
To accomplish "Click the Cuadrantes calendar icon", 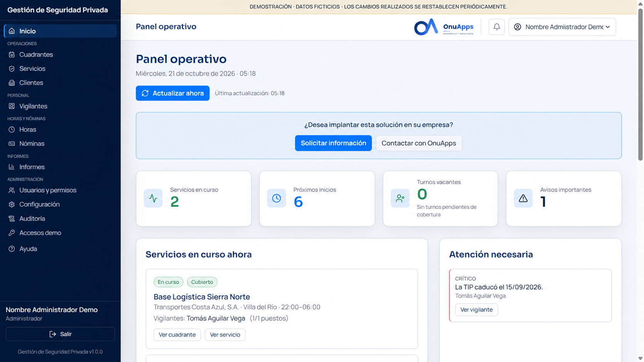I will [12, 55].
